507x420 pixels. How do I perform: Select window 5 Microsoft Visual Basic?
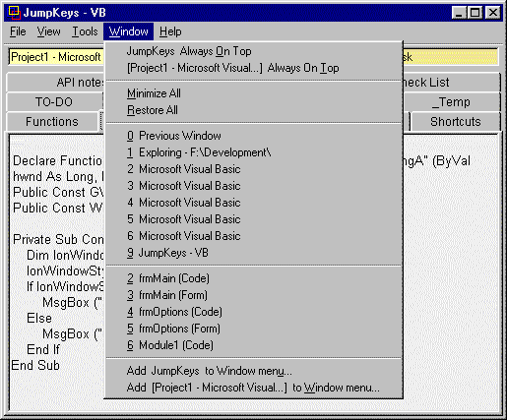[254, 219]
